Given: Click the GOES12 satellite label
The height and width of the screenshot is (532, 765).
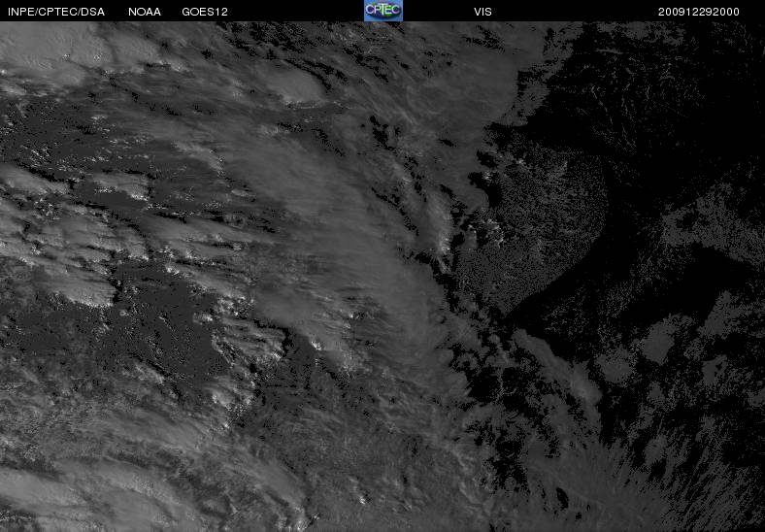Looking at the screenshot, I should 205,12.
